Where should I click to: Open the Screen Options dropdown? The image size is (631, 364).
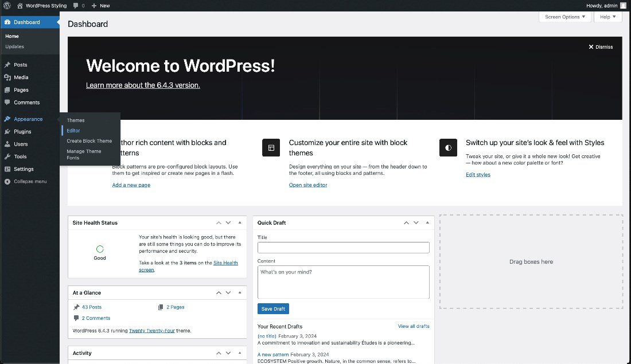tap(565, 17)
